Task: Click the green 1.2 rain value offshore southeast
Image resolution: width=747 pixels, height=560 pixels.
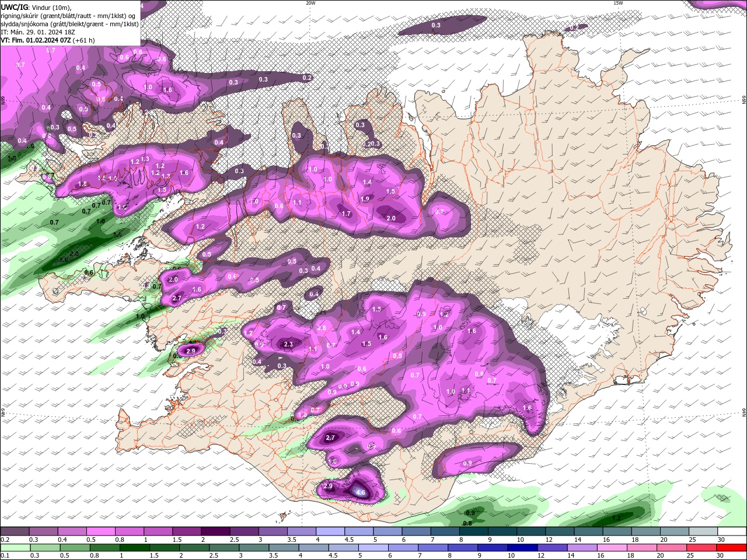Action: tap(616, 518)
